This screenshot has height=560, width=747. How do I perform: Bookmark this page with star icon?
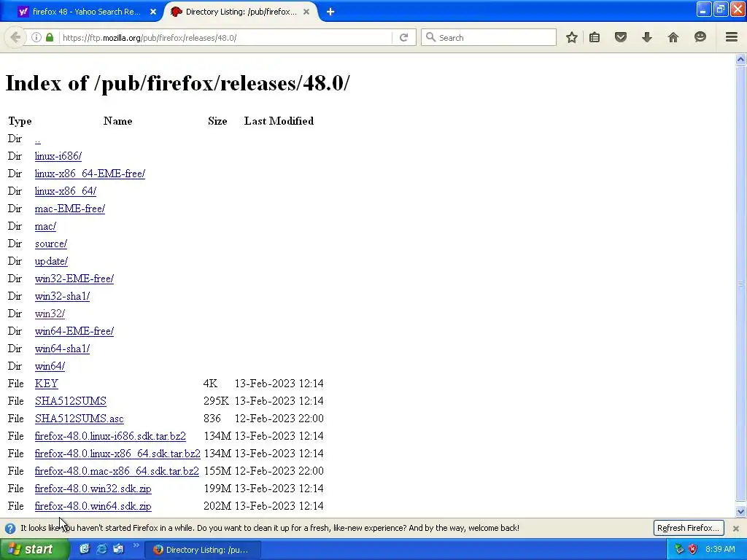coord(572,37)
